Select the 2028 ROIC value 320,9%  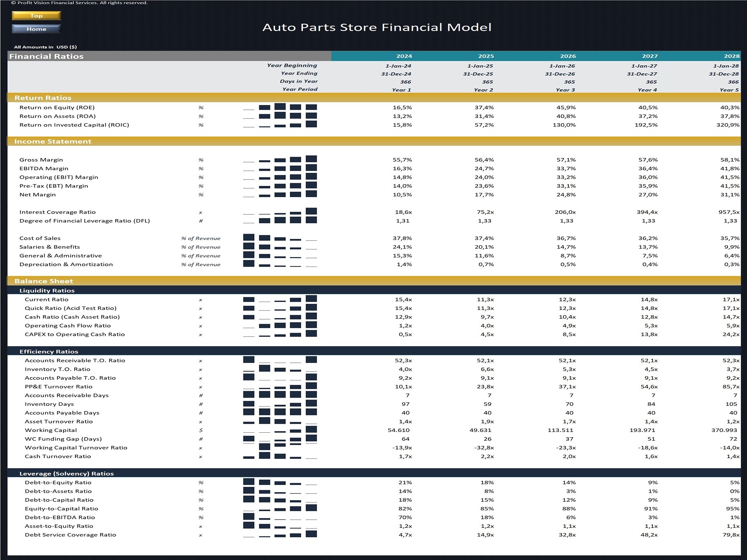(728, 125)
